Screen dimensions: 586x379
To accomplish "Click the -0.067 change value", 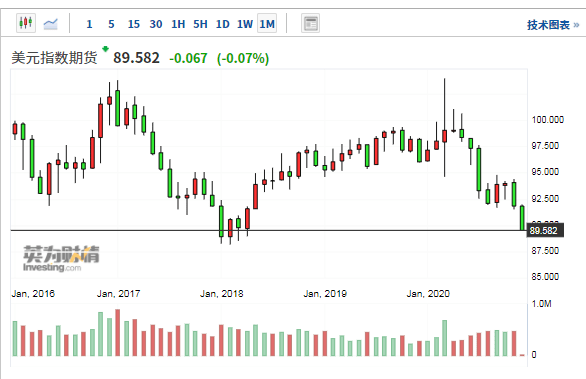I will 188,58.
